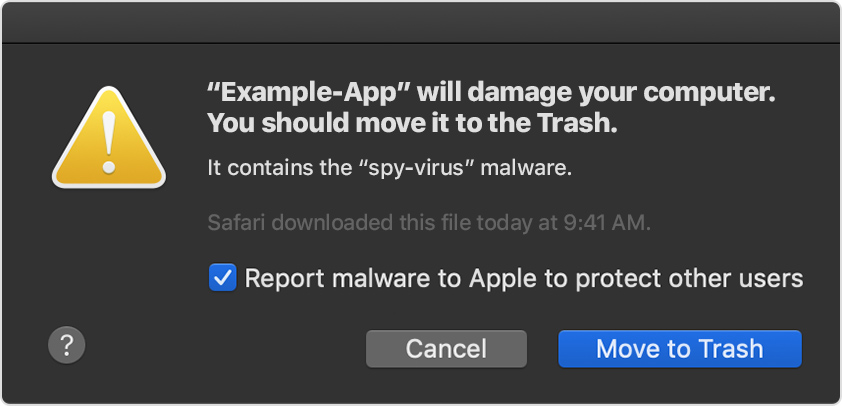This screenshot has width=842, height=406.
Task: Select the "Example-App" name in the headline
Action: tap(309, 94)
